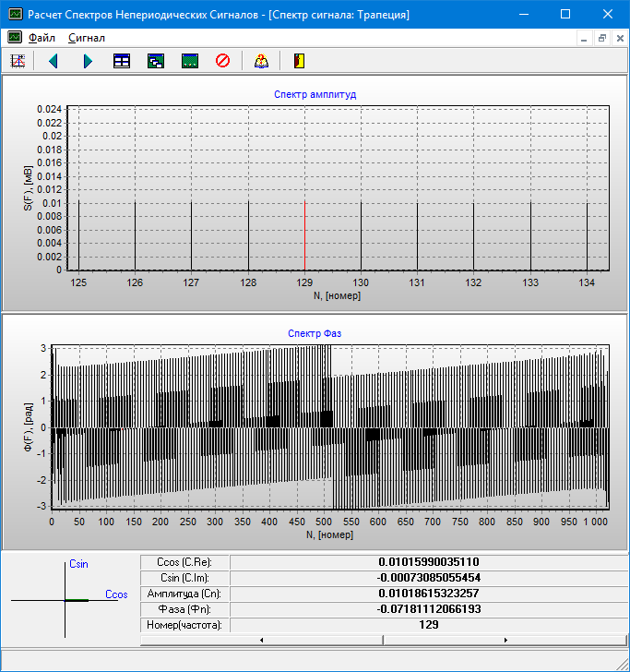Click the spectrum chart icon in toolbar
Screen dimensions: 630x672
pos(17,61)
